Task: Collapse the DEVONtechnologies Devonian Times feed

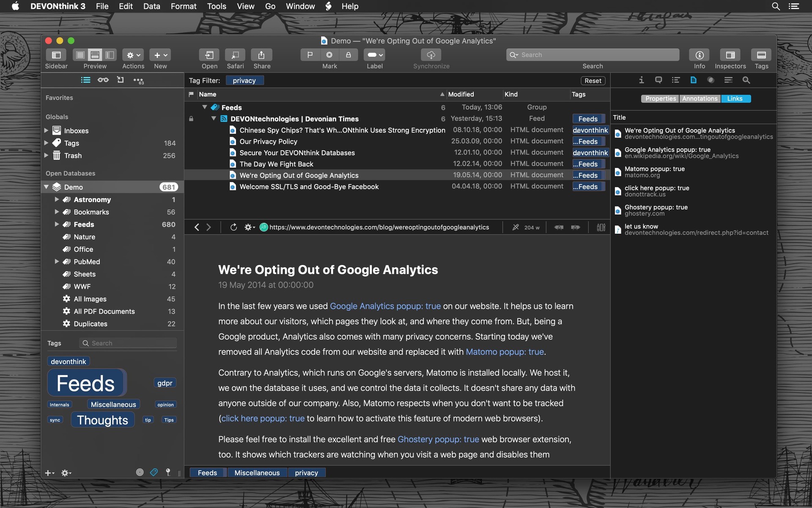Action: tap(214, 119)
